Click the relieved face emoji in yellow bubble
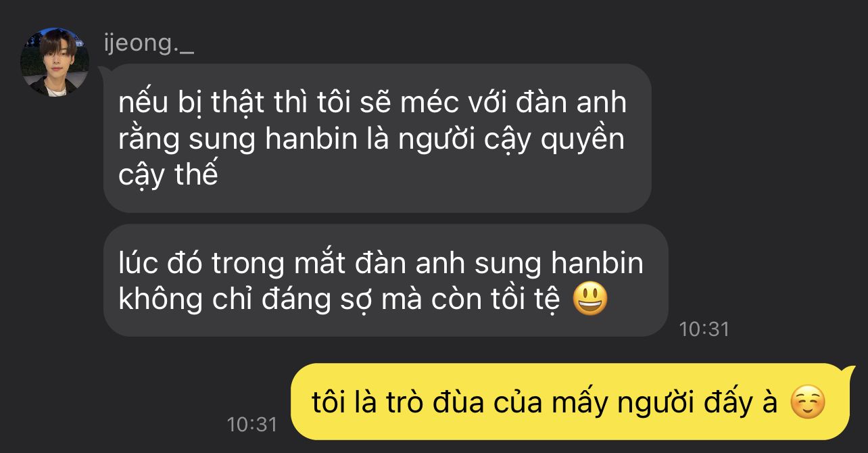The height and width of the screenshot is (453, 868). [x=808, y=402]
